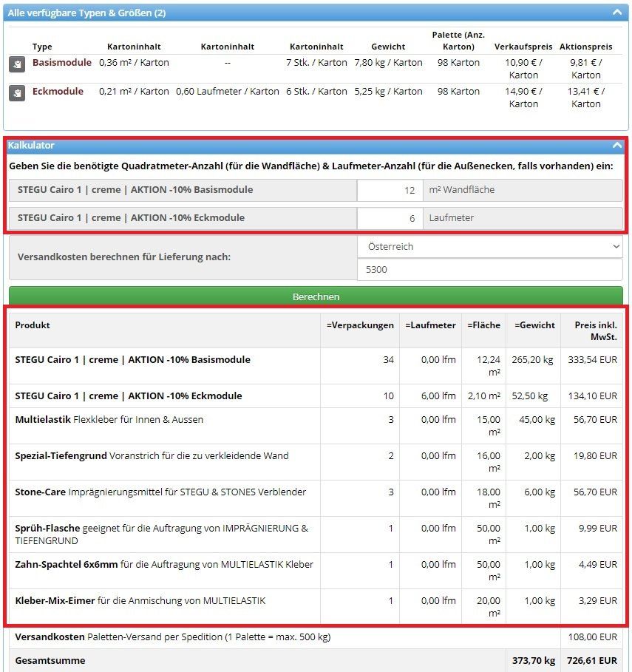Screen dimensions: 632x672
Task: Click the 'Versandkosten berechnen für Lieferung nach:' label
Action: [x=124, y=257]
